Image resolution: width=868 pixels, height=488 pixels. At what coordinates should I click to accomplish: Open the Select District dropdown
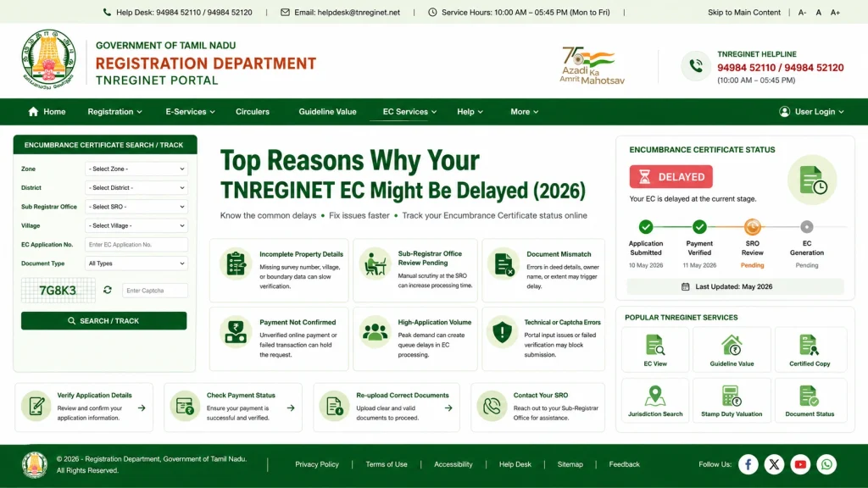[x=136, y=187]
